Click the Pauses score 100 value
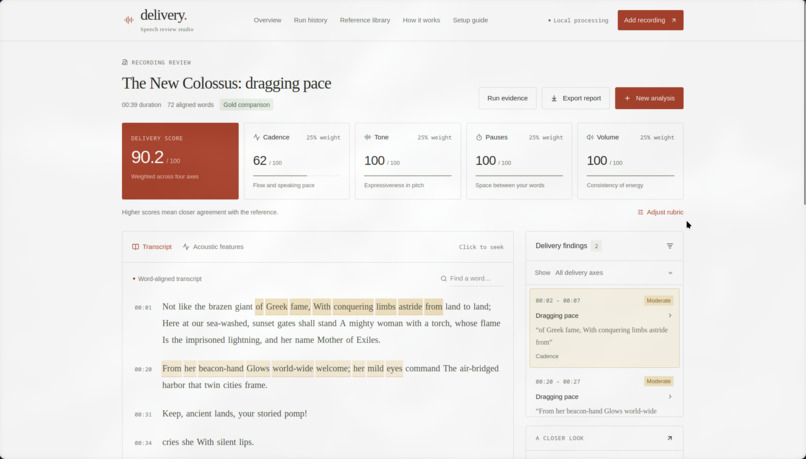This screenshot has width=806, height=459. coord(486,161)
